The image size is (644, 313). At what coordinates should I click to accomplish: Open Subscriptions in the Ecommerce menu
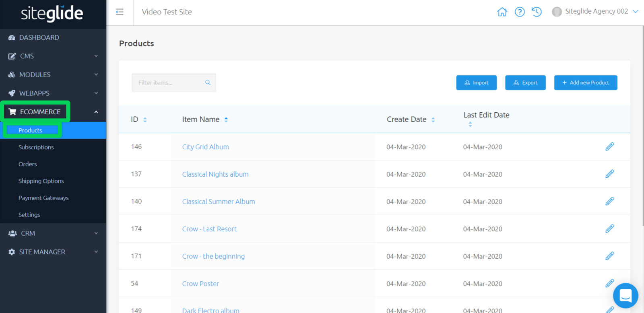click(x=36, y=147)
